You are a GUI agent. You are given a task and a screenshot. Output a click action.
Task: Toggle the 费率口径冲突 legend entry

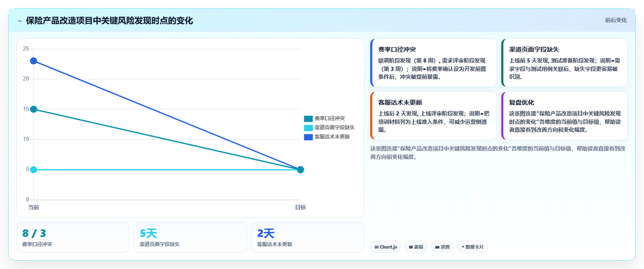(x=324, y=118)
